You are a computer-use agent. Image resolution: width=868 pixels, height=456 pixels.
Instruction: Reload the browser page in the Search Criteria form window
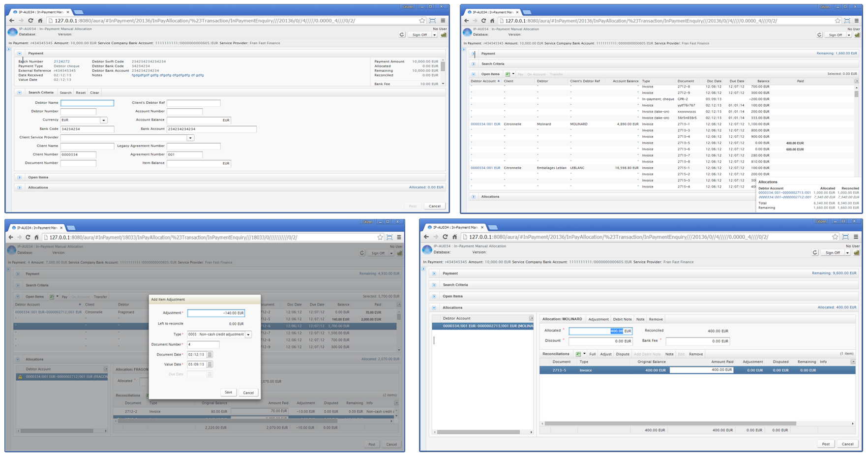30,21
